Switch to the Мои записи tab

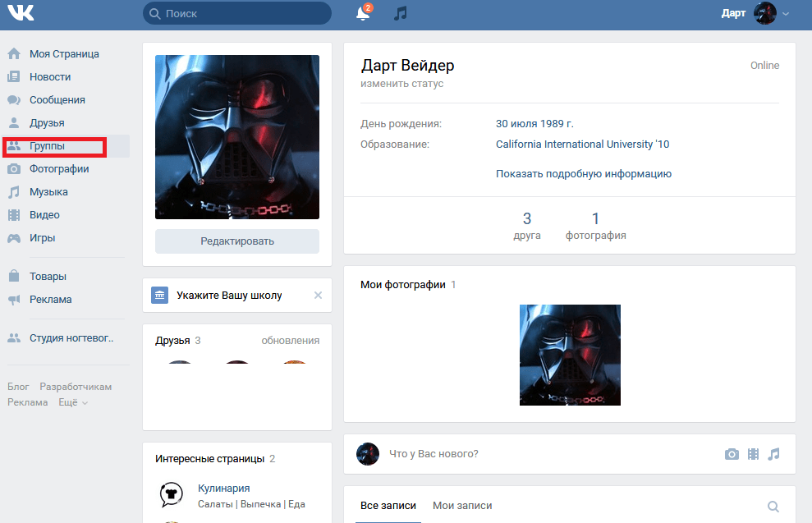point(462,506)
